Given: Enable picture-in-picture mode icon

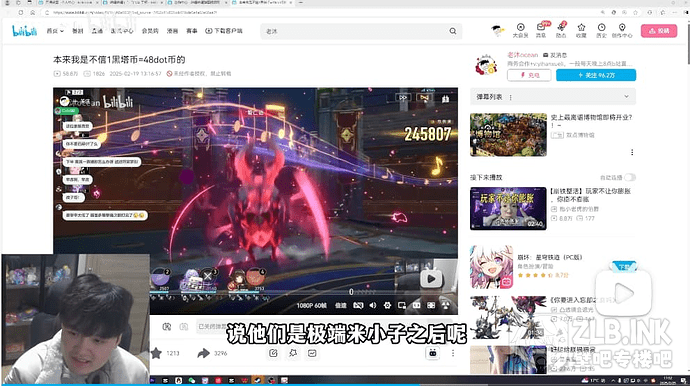Looking at the screenshot, I should click(x=402, y=305).
